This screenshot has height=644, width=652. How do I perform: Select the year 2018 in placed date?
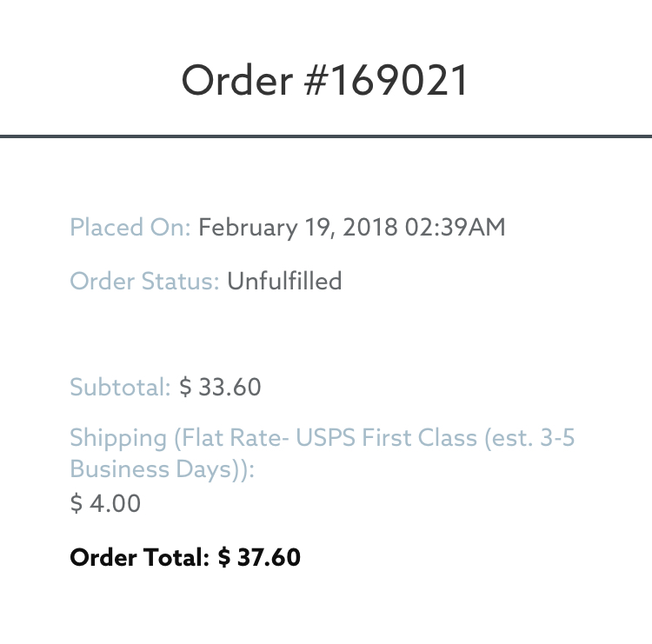(x=369, y=228)
